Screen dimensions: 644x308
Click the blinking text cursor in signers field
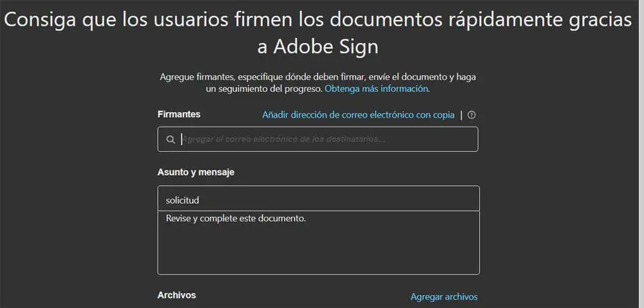click(182, 139)
